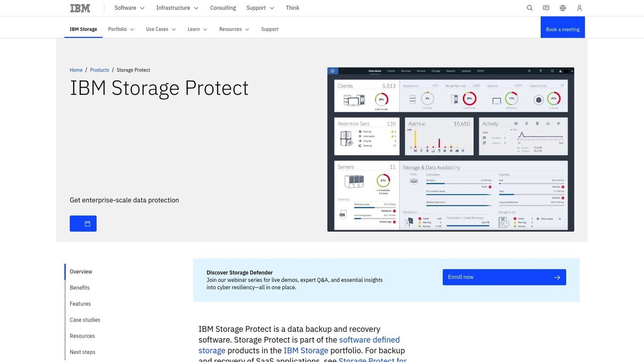
Task: Click the arrow on Enroll now
Action: [x=557, y=277]
